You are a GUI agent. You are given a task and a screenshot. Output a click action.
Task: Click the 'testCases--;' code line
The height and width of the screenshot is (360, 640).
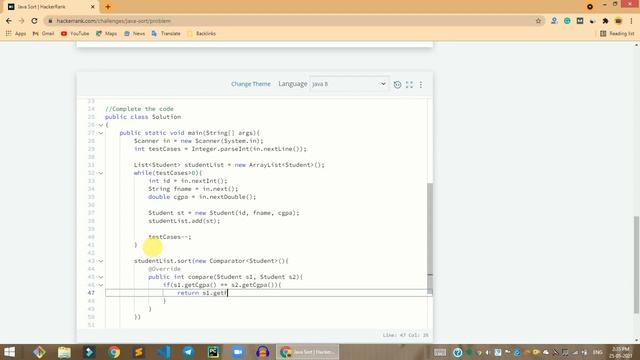pos(170,237)
